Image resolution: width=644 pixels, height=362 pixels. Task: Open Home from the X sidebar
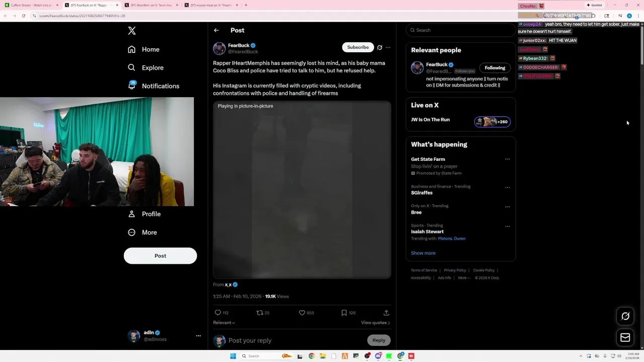pos(143,49)
